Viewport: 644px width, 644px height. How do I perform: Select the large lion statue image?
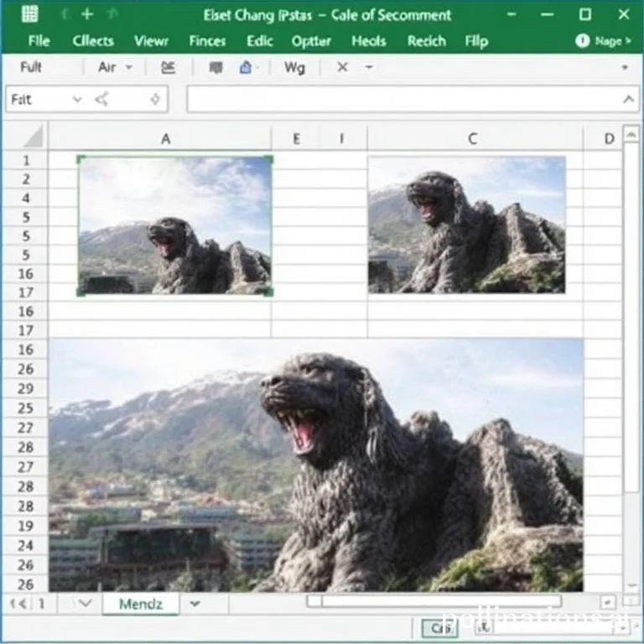click(x=315, y=465)
